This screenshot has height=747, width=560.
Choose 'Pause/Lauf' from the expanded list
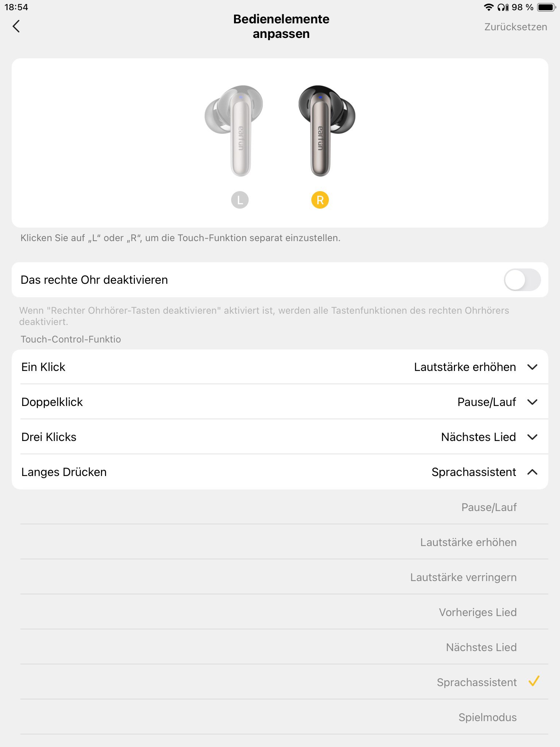click(x=489, y=507)
